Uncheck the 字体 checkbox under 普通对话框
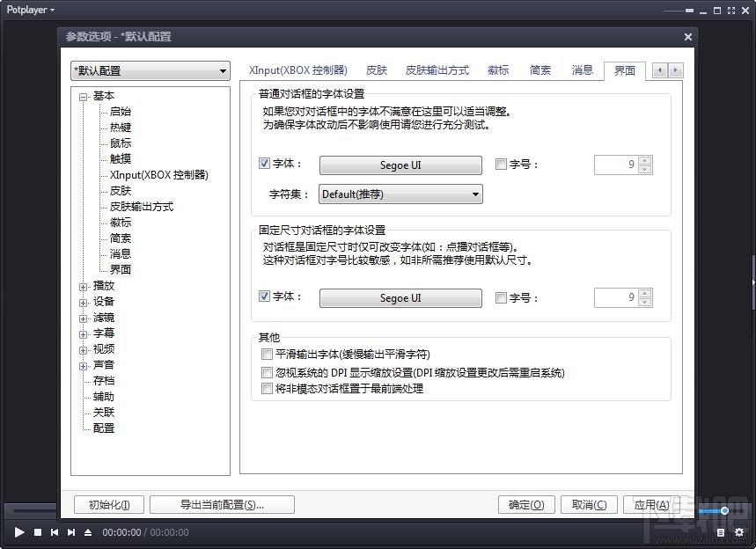The width and height of the screenshot is (756, 549). pos(264,164)
